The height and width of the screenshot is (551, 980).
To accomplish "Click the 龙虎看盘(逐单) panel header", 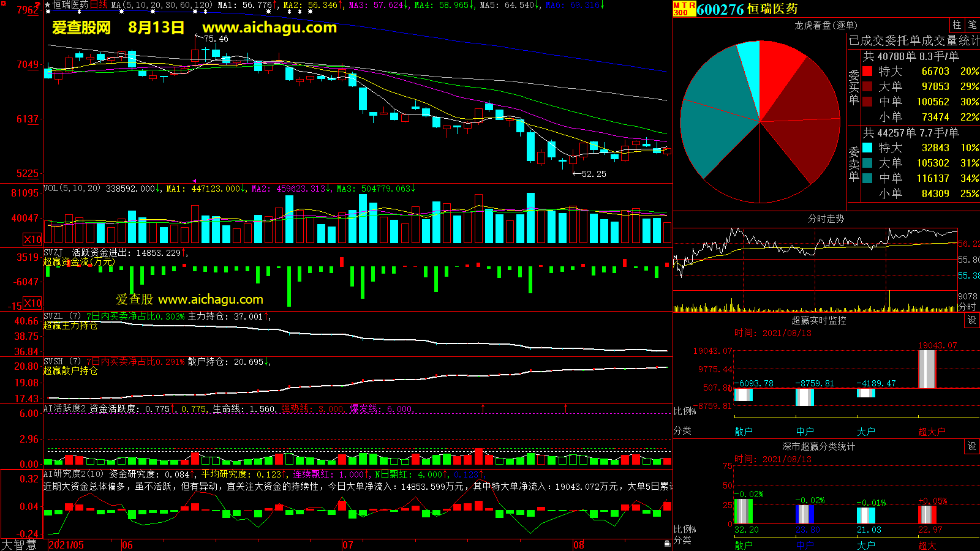I will [x=826, y=25].
